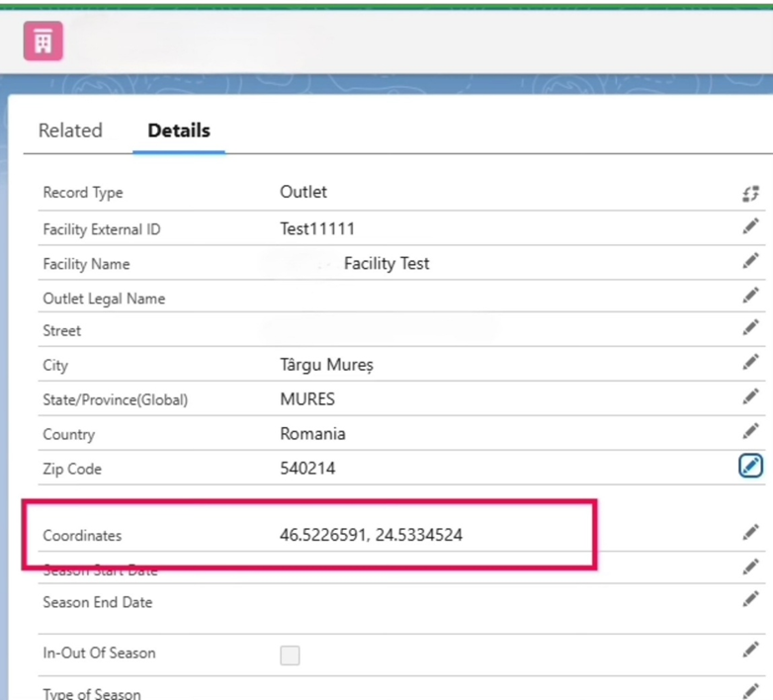Click the pink facility building icon
The image size is (773, 700).
pos(43,41)
